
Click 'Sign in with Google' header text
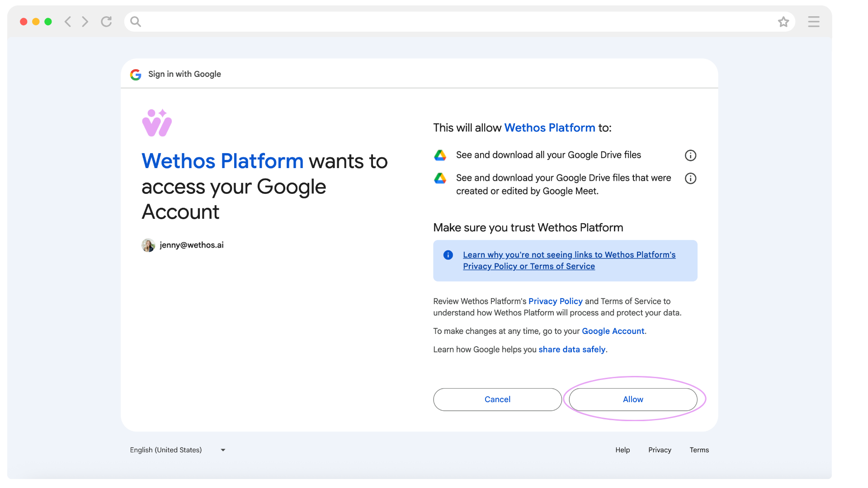pyautogui.click(x=184, y=74)
